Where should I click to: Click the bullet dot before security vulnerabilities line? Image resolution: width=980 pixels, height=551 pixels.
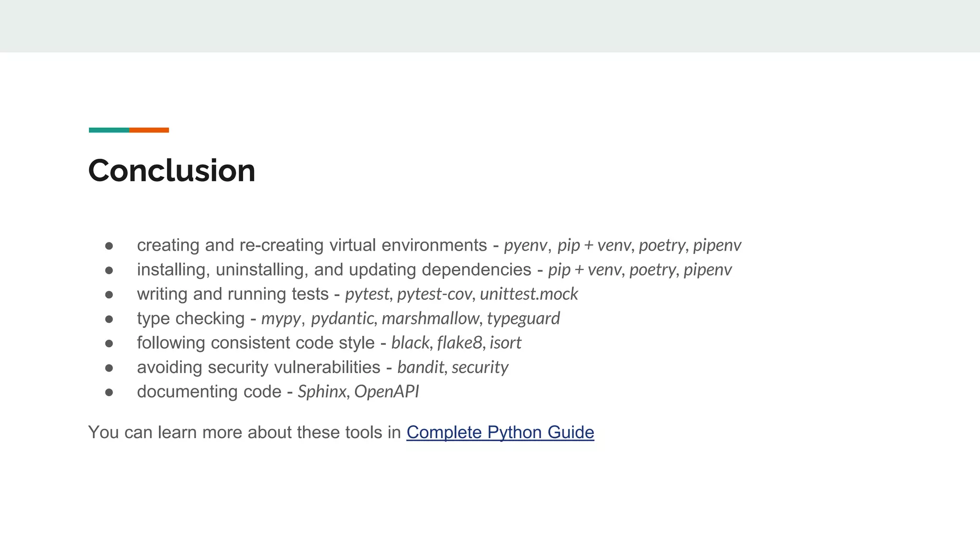pos(109,368)
